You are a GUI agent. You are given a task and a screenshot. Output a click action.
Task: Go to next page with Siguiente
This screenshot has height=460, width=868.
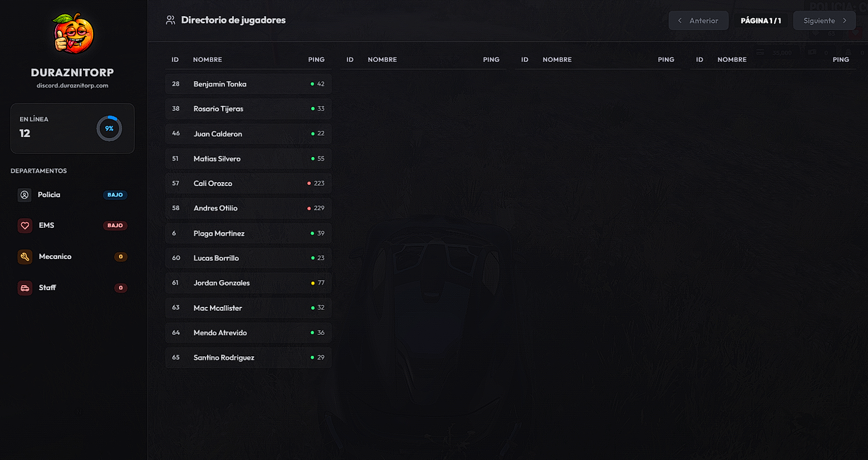pyautogui.click(x=824, y=21)
